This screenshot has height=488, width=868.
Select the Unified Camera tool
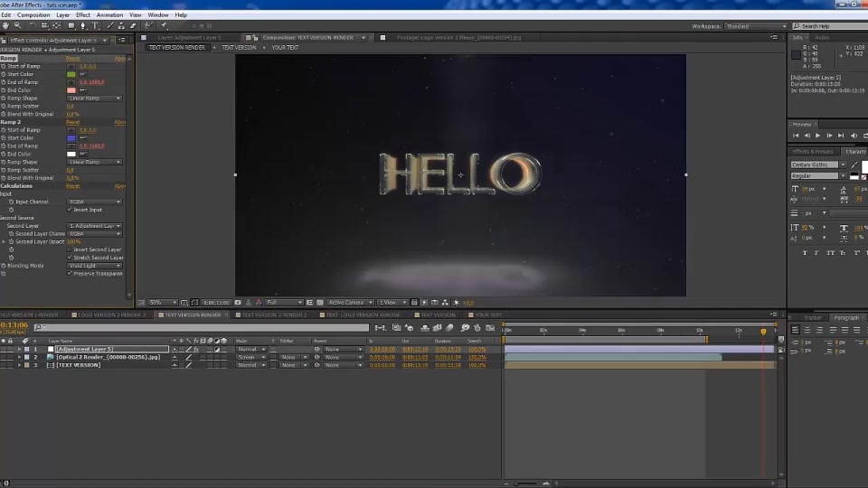(x=45, y=25)
